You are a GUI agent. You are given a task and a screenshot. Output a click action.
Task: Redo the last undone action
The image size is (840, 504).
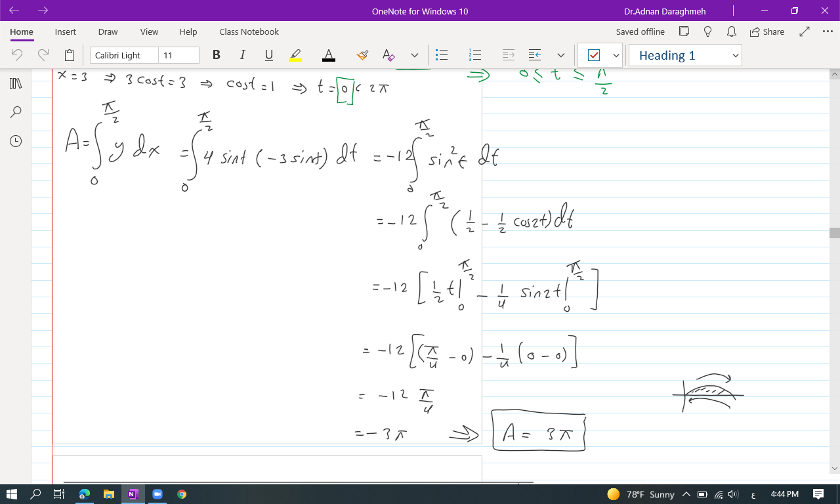43,55
